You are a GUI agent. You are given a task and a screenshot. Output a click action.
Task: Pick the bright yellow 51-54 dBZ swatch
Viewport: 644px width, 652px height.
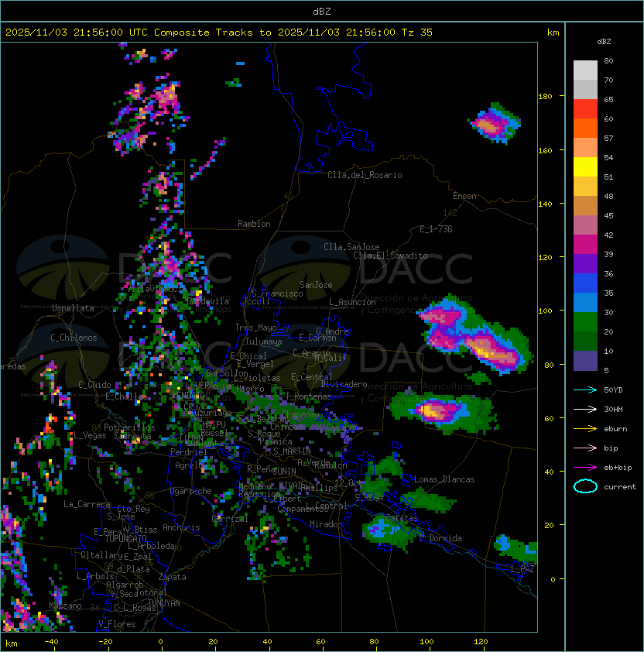pyautogui.click(x=585, y=167)
